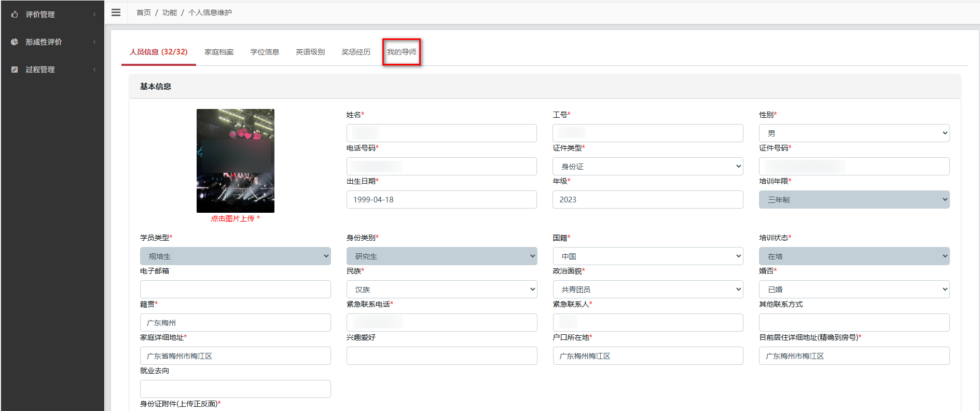Click the 紧急联系电话 input field

coord(441,322)
